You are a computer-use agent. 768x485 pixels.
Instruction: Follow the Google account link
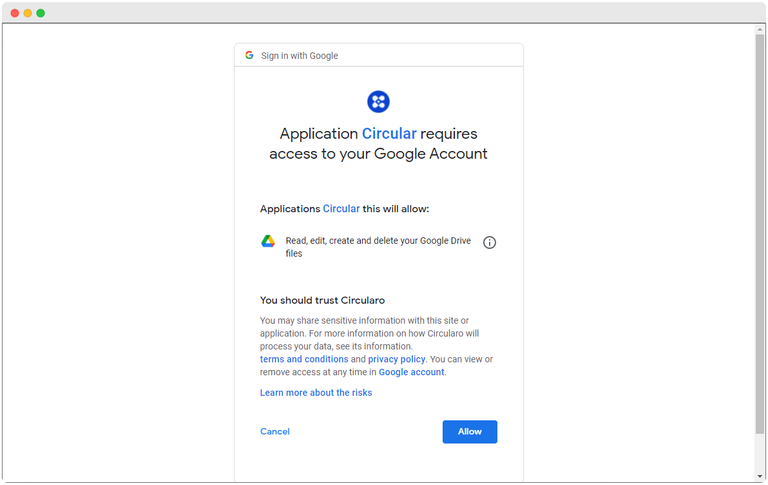pos(411,372)
